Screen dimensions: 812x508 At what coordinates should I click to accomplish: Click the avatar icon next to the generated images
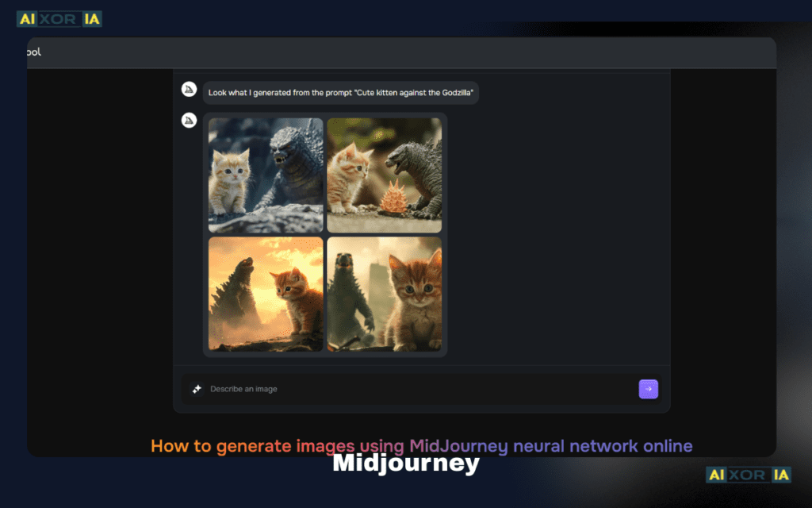(189, 120)
